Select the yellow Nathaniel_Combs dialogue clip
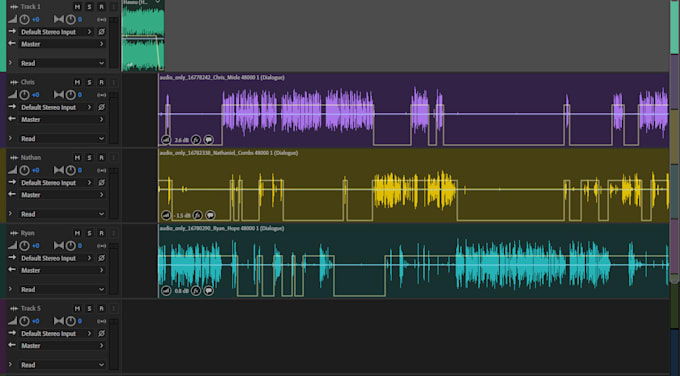 click(414, 186)
